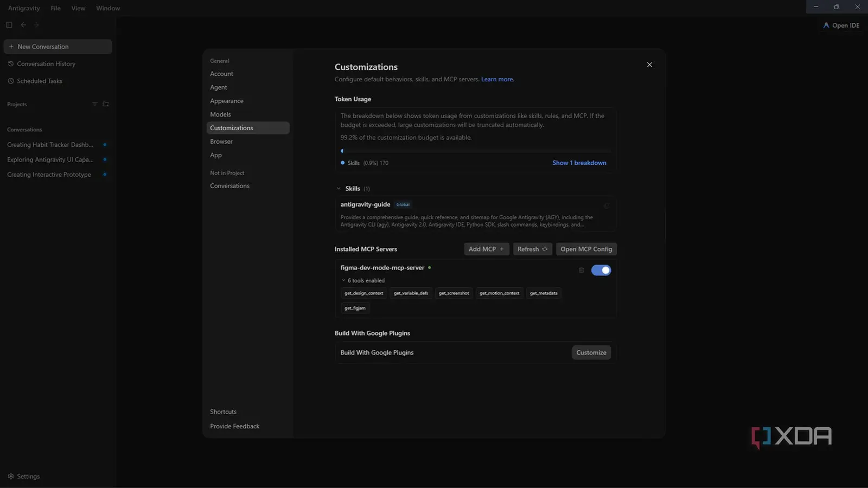This screenshot has height=488, width=868.
Task: Click the Global badge on antigravity-guide
Action: click(x=403, y=205)
